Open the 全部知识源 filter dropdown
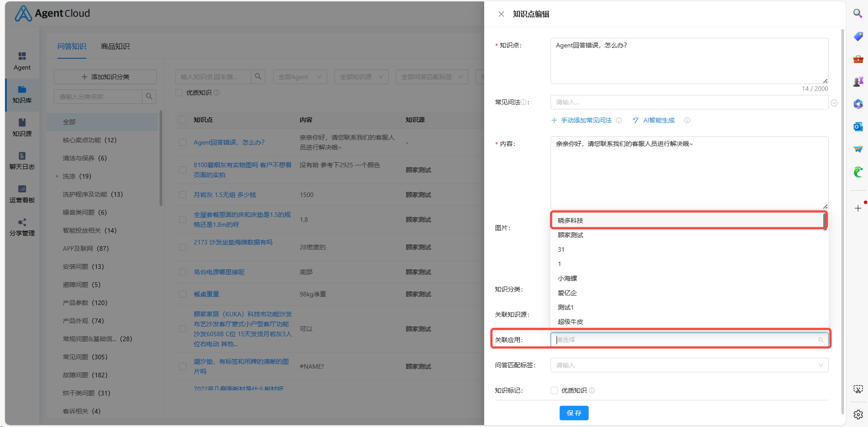This screenshot has height=427, width=868. (x=362, y=77)
